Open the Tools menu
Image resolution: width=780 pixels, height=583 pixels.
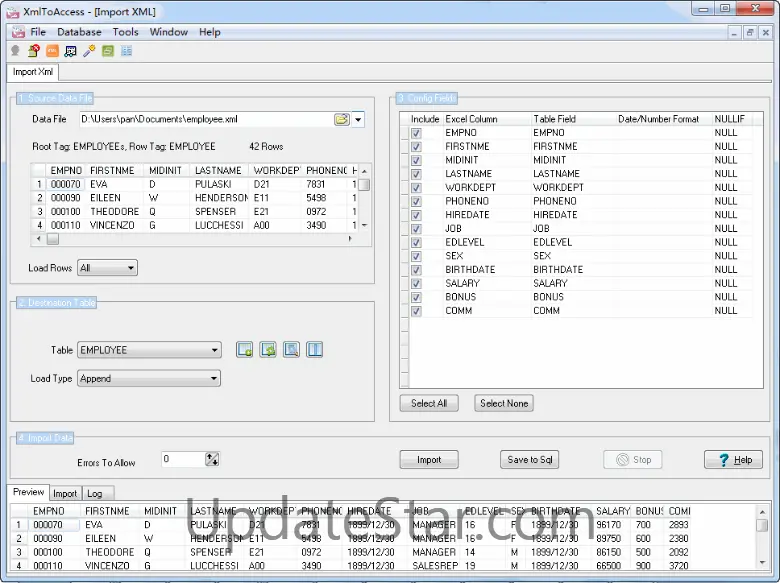[x=125, y=32]
